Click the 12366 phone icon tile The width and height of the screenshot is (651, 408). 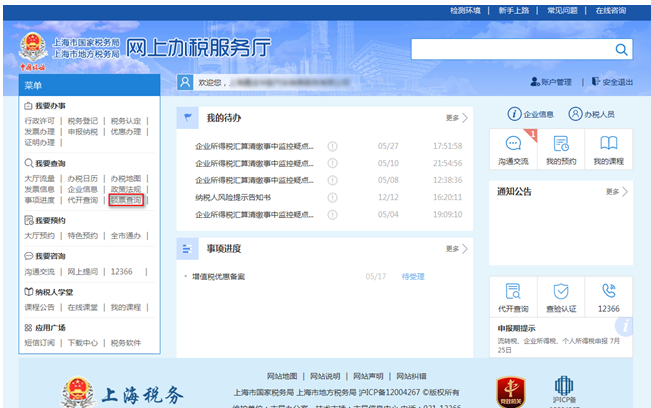608,297
